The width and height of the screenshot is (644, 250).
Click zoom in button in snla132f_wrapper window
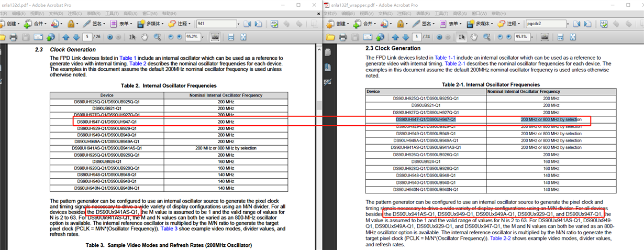pos(509,37)
